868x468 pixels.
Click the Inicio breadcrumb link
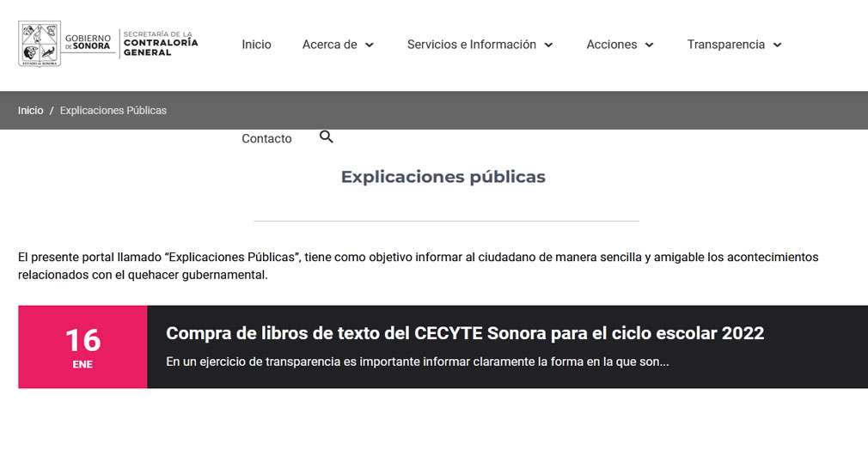point(30,111)
